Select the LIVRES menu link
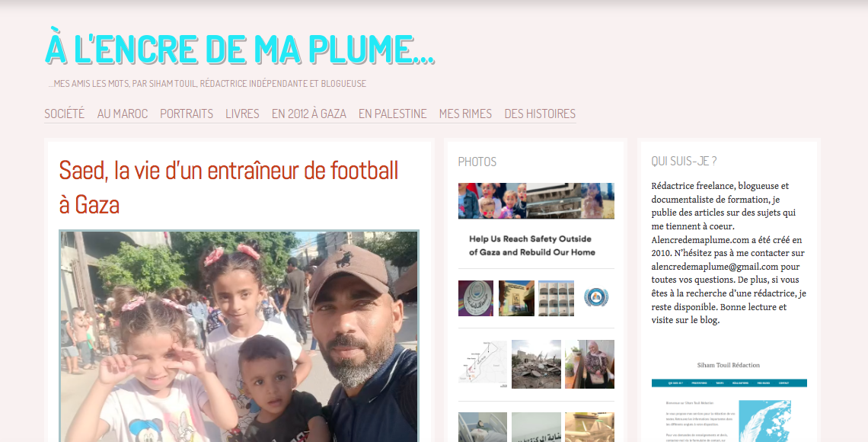 point(242,114)
